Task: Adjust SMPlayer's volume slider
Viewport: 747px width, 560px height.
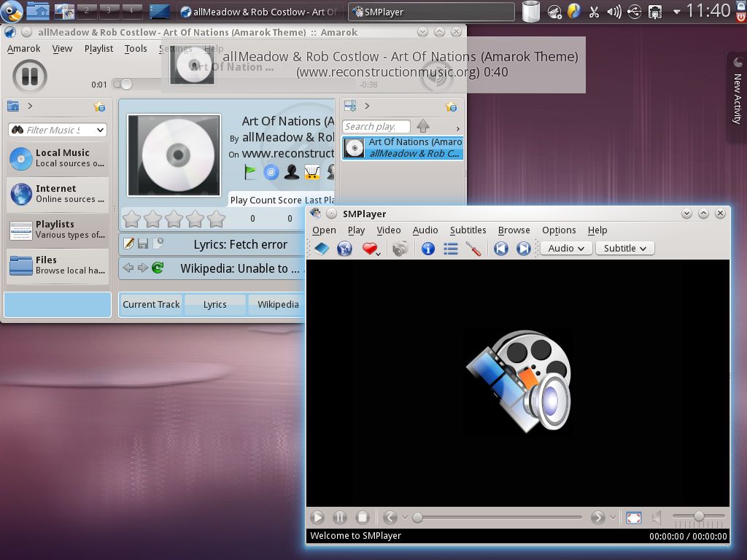Action: pos(698,516)
